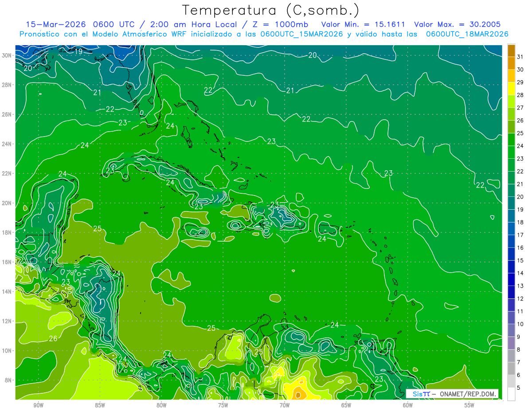The image size is (532, 411).
Task: Click the "90W" longitude axis label
Action: (x=38, y=405)
